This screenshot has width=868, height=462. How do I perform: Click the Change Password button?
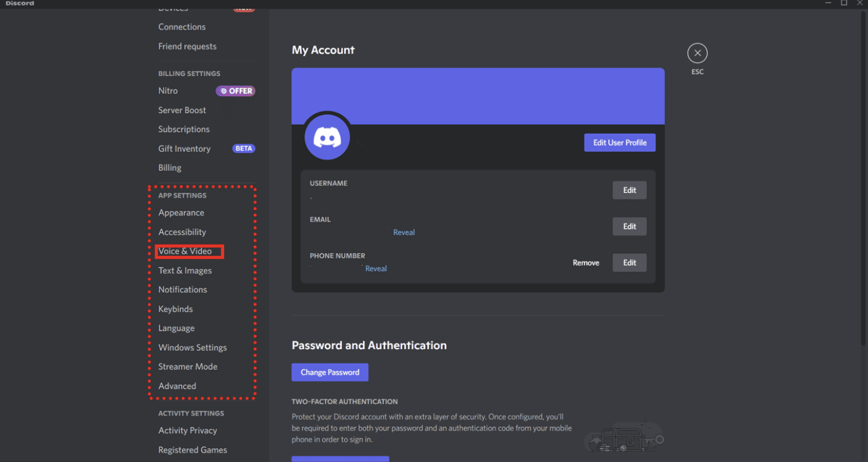pyautogui.click(x=330, y=372)
